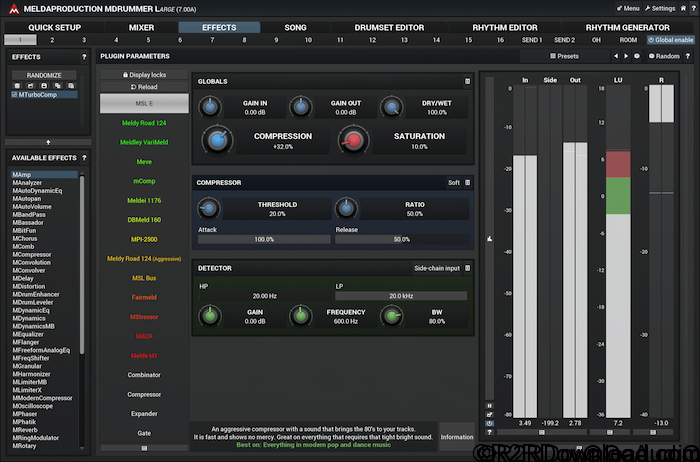Click the next preset arrow
Image resolution: width=700 pixels, height=462 pixels.
(626, 57)
